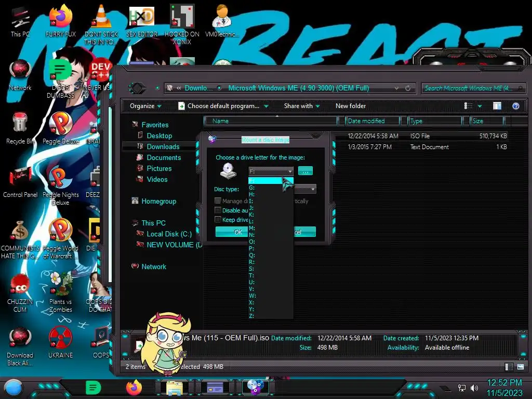532x399 pixels.
Task: Open the This PC desktop icon
Action: coord(20,22)
